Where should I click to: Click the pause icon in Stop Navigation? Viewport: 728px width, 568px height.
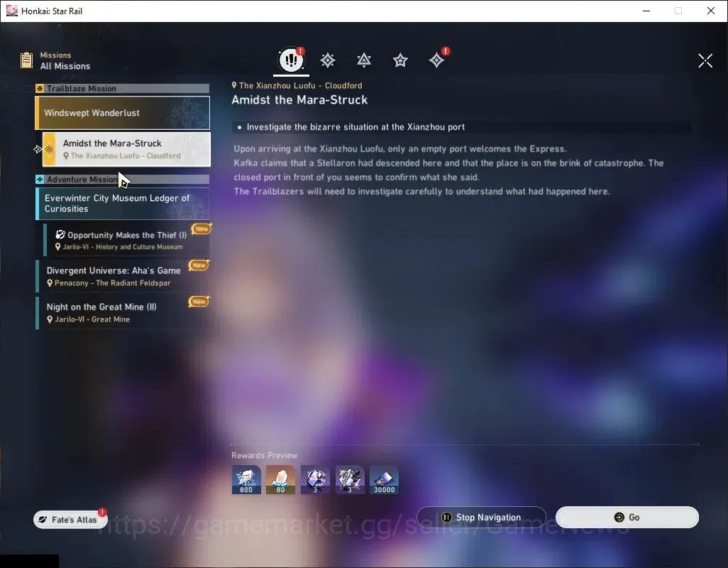click(446, 518)
